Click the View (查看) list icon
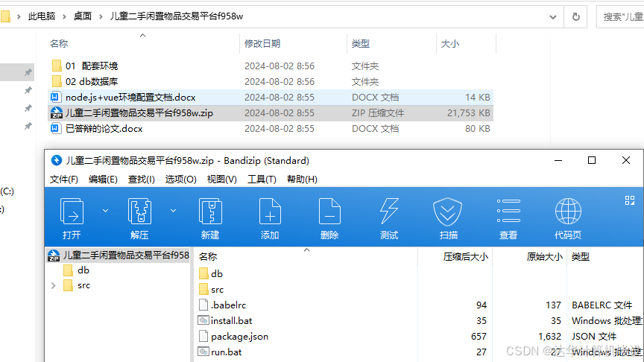Image resolution: width=644 pixels, height=362 pixels. (x=508, y=211)
